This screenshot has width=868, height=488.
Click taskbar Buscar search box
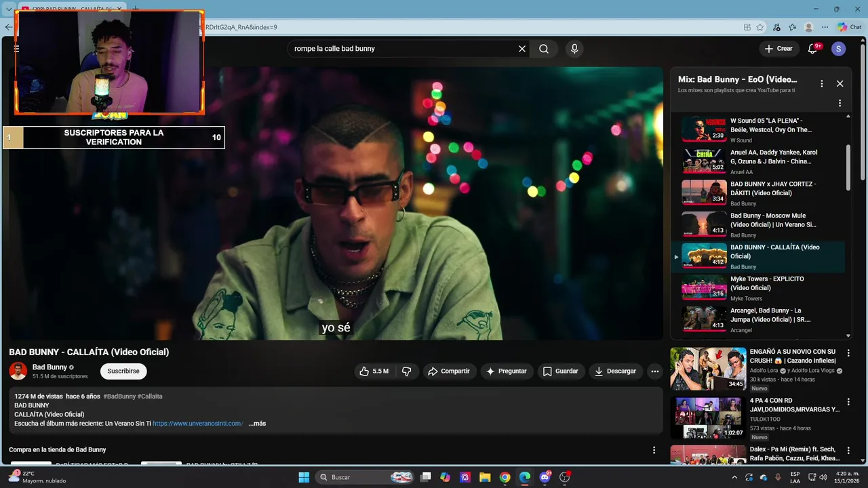tap(366, 477)
